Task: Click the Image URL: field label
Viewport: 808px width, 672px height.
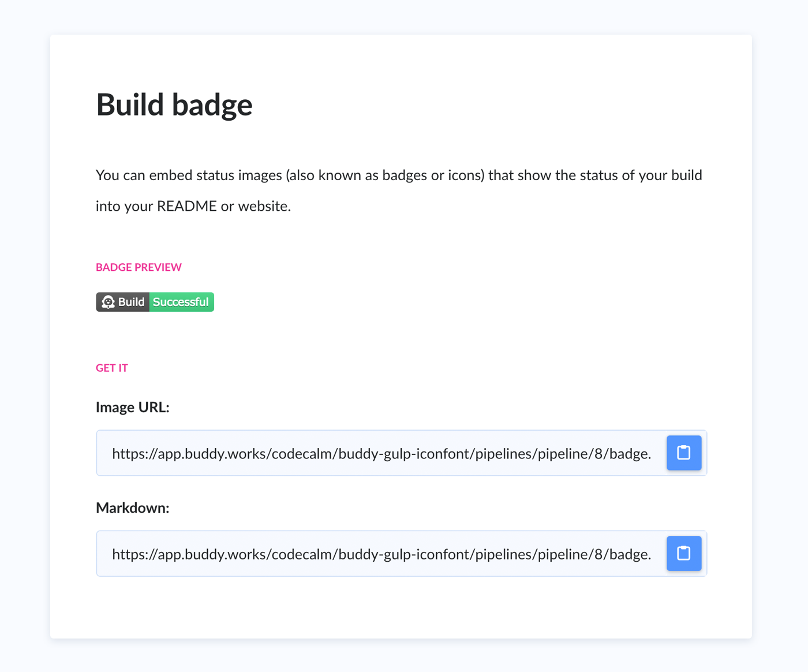Action: pyautogui.click(x=133, y=407)
